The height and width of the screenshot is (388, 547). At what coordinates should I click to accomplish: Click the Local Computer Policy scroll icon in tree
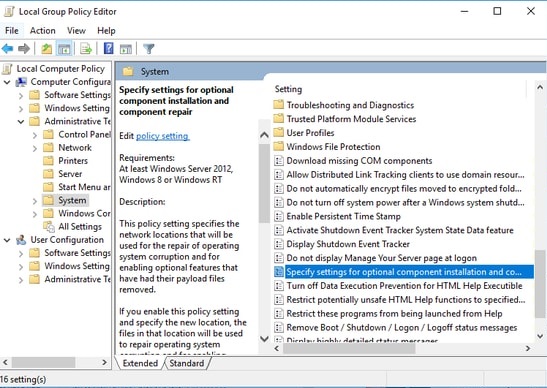click(x=7, y=69)
